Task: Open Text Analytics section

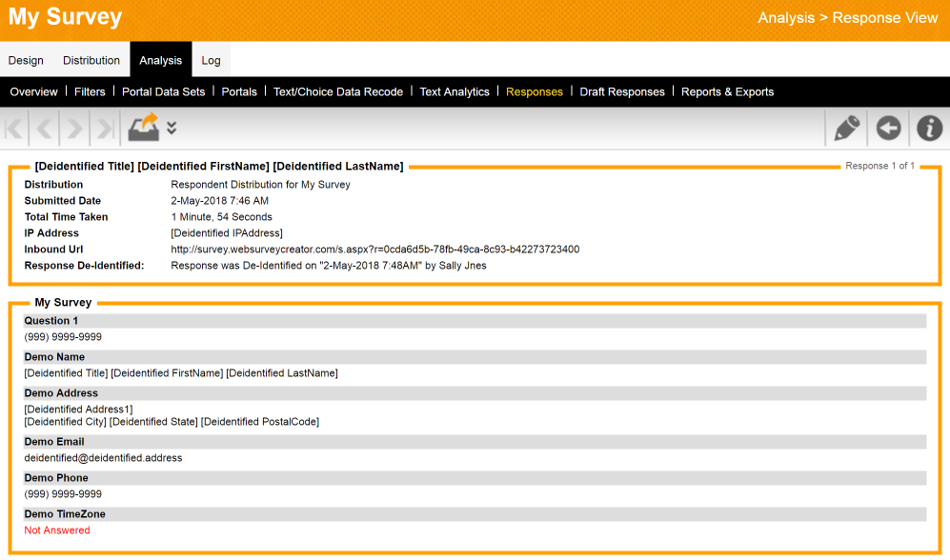Action: coord(455,91)
